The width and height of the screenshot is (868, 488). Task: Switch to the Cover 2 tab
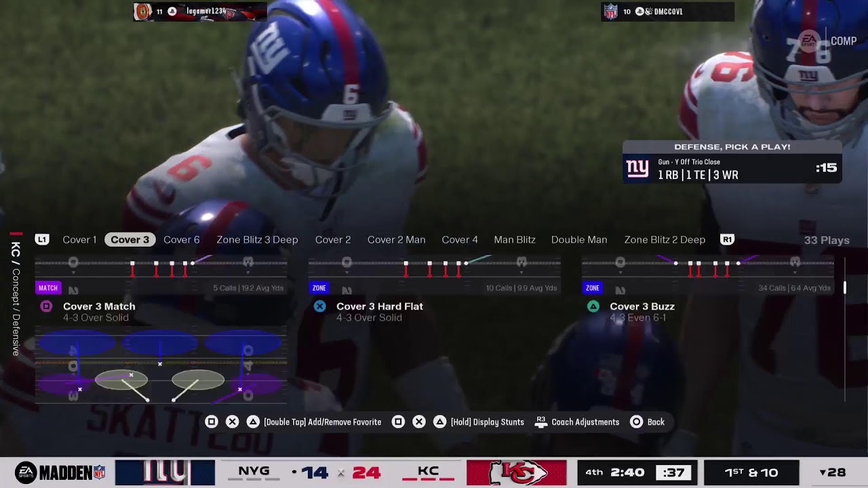pyautogui.click(x=333, y=240)
